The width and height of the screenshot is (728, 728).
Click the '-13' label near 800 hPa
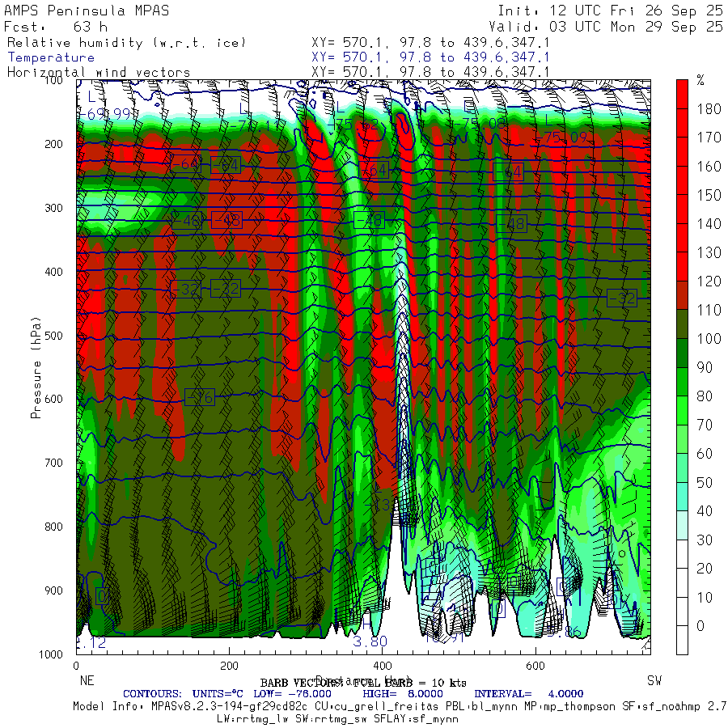(x=377, y=505)
